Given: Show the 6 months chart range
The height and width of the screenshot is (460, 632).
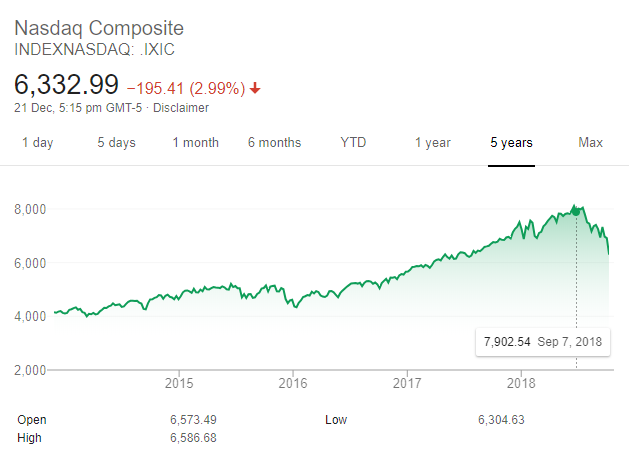Looking at the screenshot, I should (x=274, y=143).
